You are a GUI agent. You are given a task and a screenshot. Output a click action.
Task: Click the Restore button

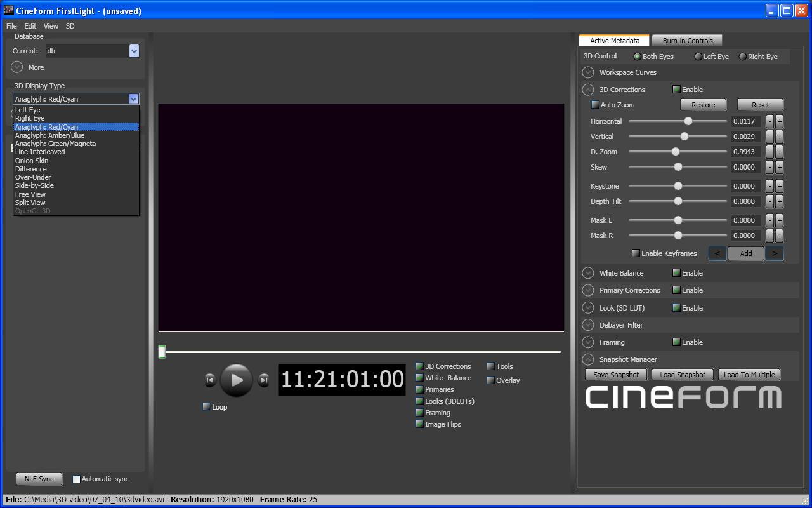[703, 105]
